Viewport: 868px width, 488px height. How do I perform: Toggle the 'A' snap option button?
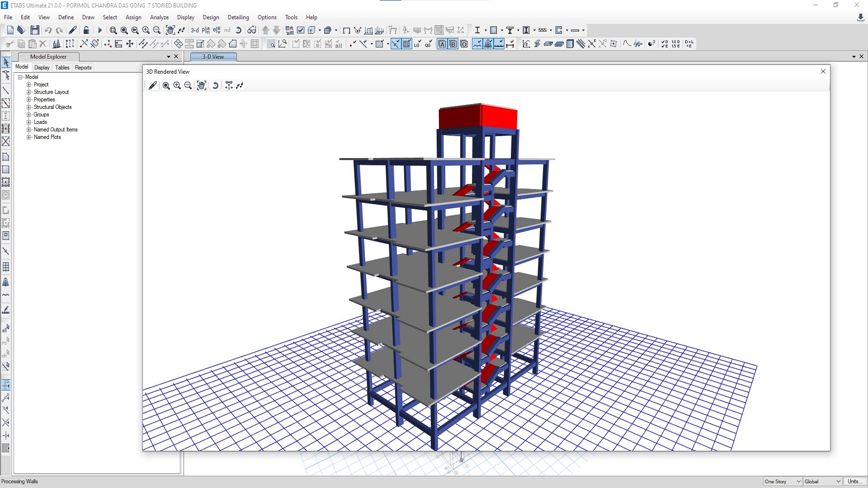tap(442, 44)
